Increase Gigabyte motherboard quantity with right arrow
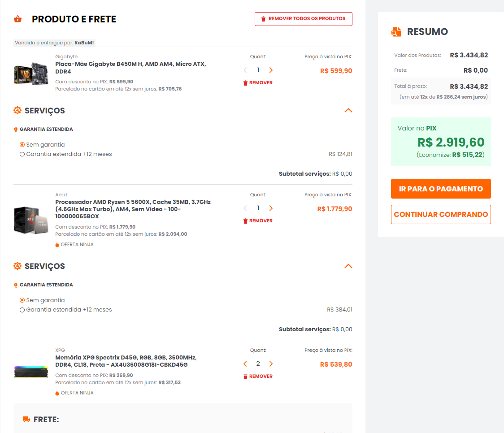Image resolution: width=504 pixels, height=433 pixels. click(x=271, y=70)
